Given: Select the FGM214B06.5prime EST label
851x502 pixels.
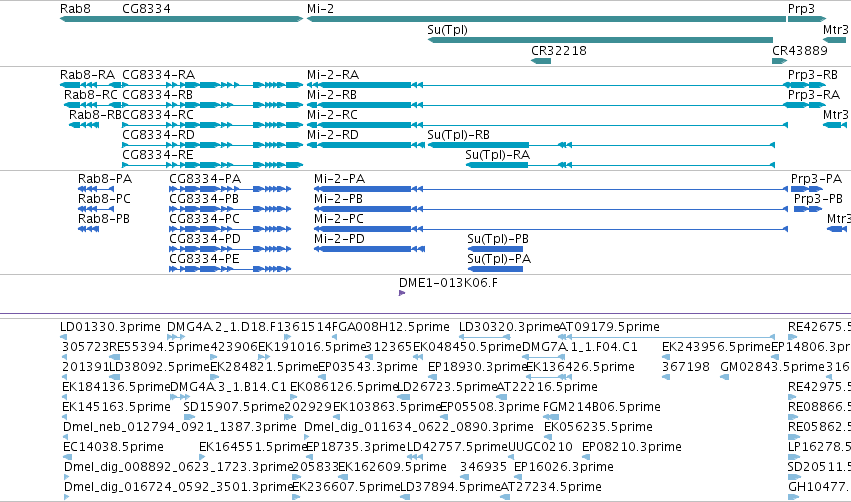Looking at the screenshot, I should [602, 408].
